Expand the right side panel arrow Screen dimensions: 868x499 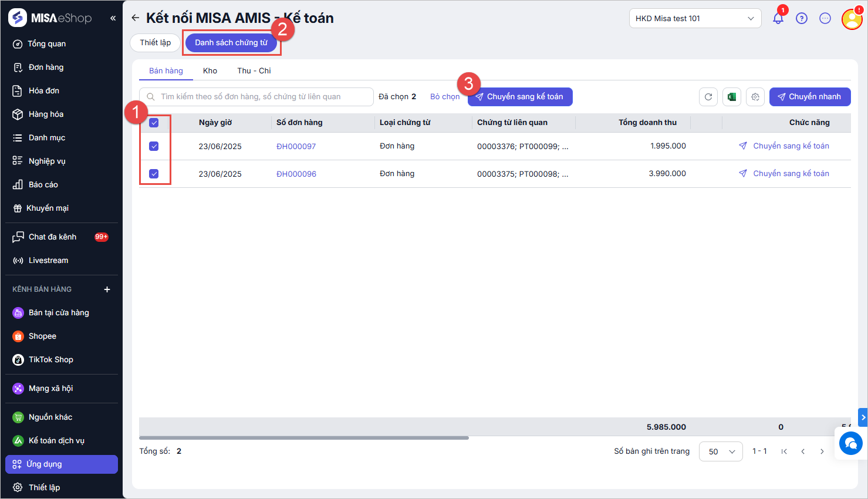[863, 417]
